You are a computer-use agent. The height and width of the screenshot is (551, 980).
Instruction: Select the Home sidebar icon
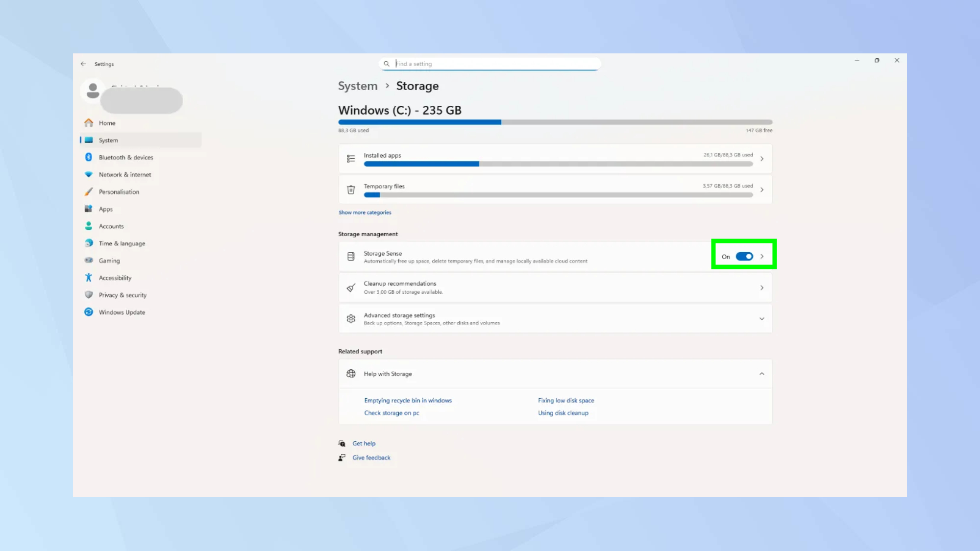pyautogui.click(x=89, y=123)
